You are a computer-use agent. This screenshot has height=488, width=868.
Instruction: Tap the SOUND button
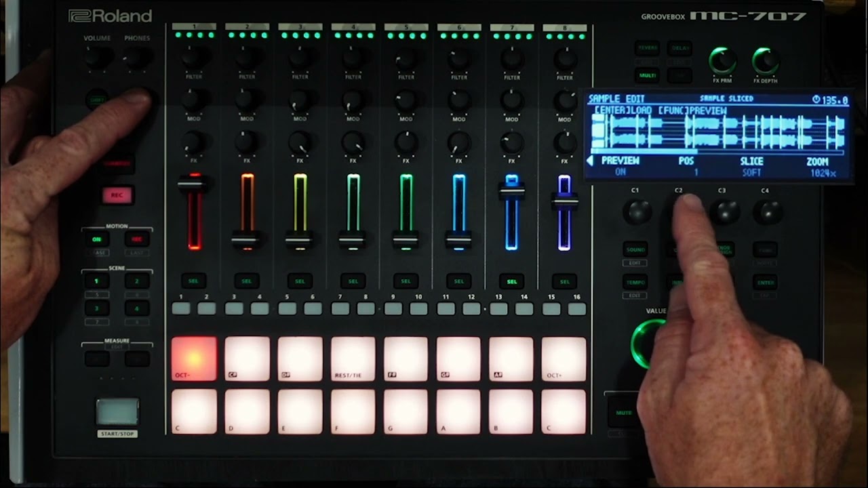635,249
